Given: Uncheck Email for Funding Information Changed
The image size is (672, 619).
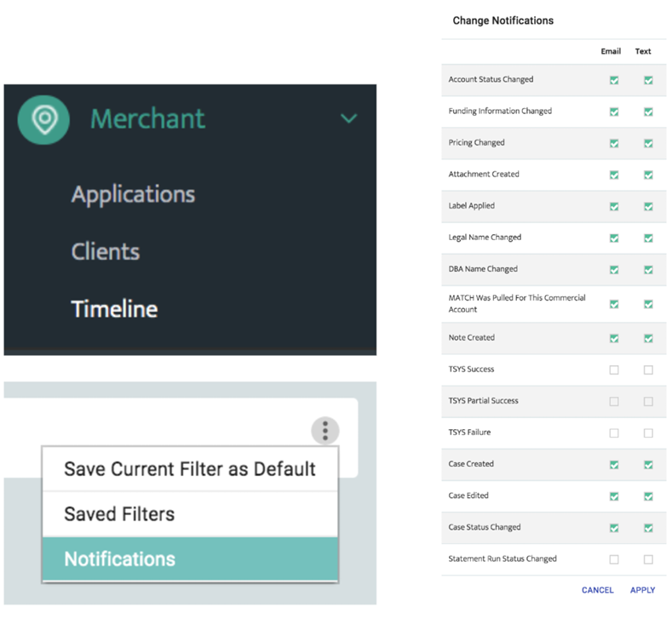Looking at the screenshot, I should pos(614,112).
